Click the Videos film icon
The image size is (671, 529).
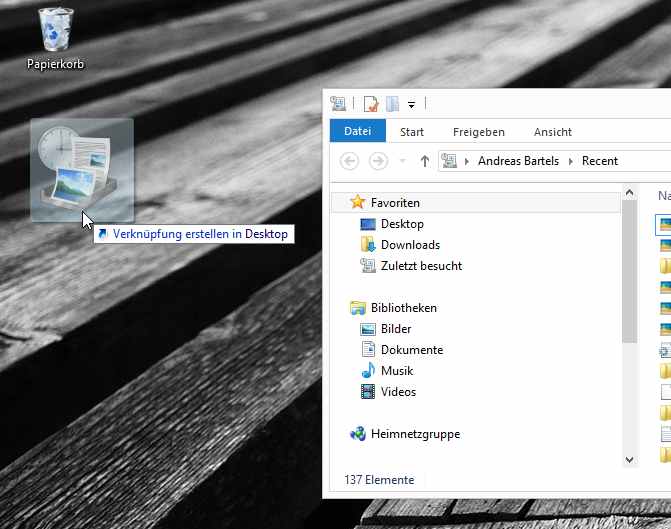tap(368, 391)
